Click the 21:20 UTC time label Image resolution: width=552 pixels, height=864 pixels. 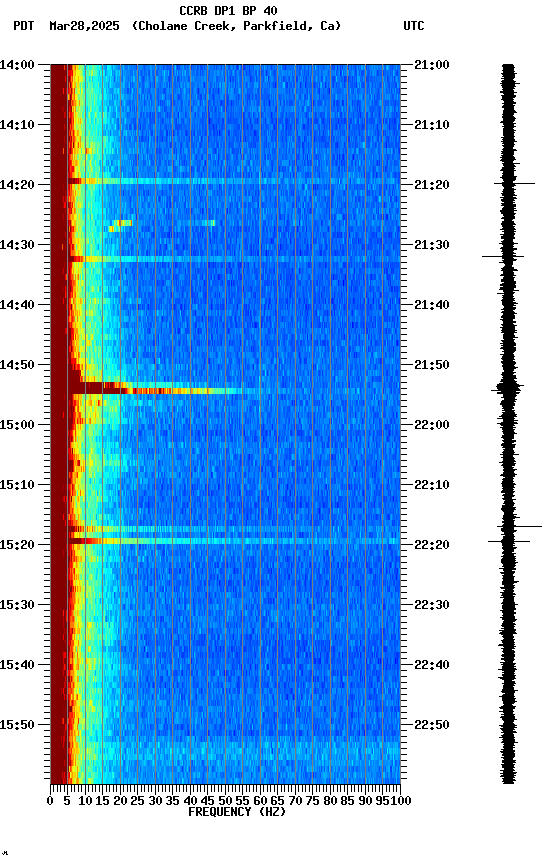pos(432,185)
